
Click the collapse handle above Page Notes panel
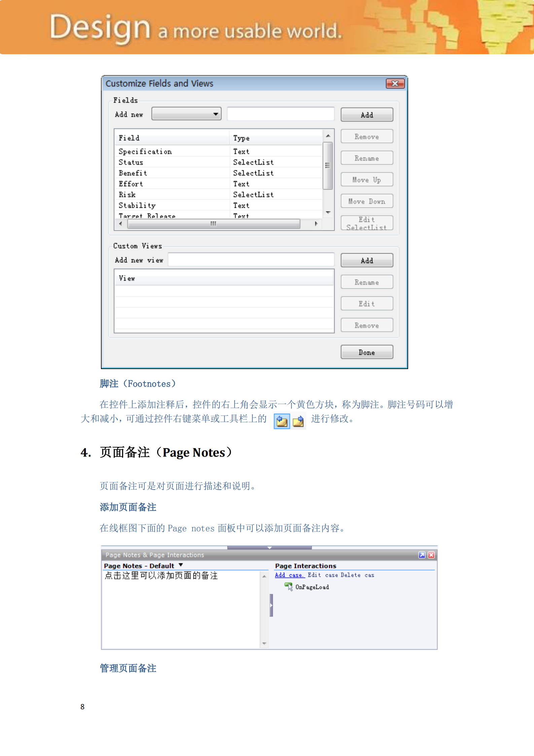(x=270, y=548)
